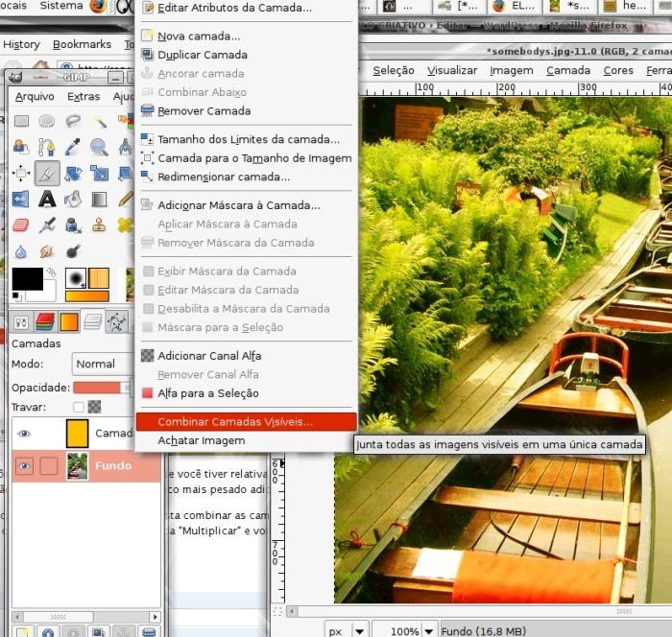Click the duplicate layer button in Layers dock

[x=99, y=631]
